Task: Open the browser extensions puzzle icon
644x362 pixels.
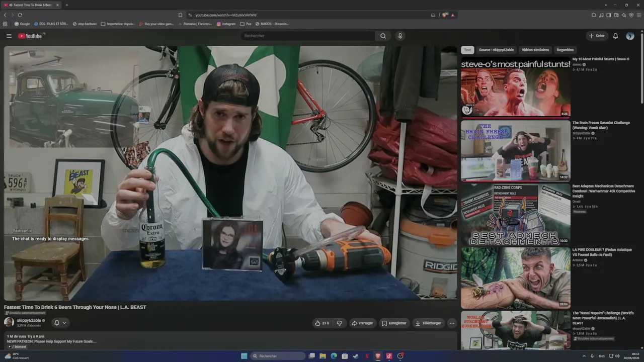Action: (x=594, y=15)
